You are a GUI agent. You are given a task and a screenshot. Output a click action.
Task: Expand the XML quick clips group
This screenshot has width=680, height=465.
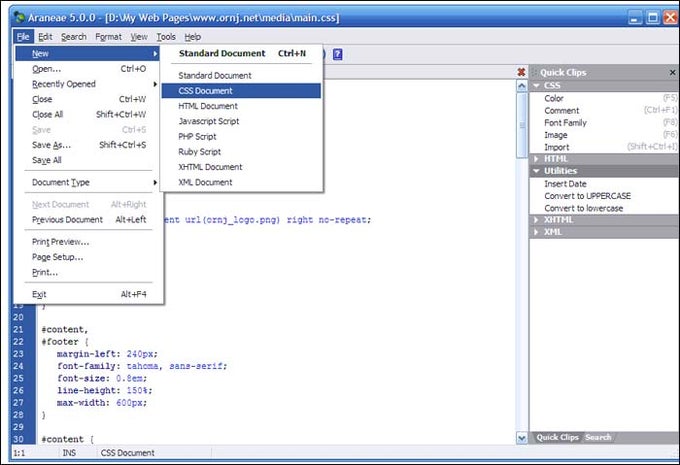(x=536, y=232)
